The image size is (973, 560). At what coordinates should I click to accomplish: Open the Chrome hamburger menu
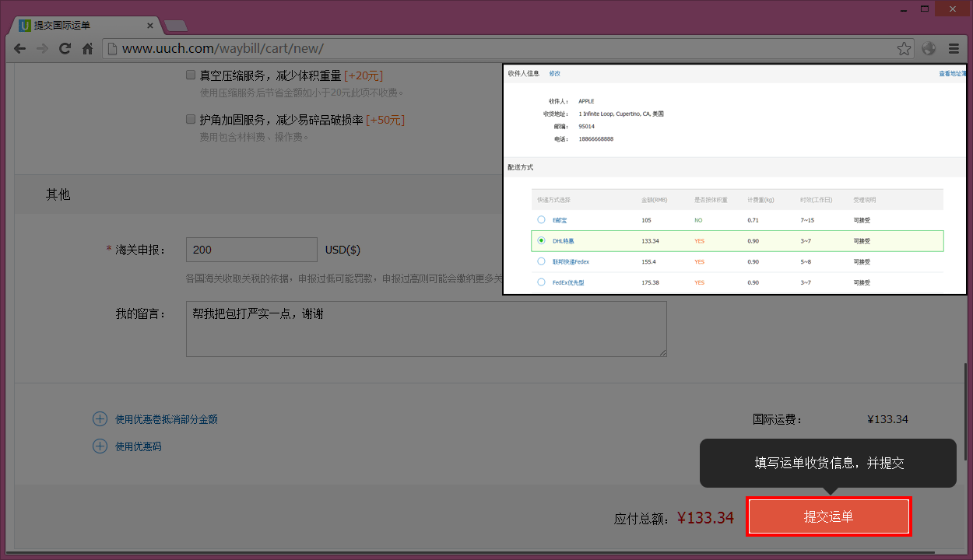pos(954,48)
